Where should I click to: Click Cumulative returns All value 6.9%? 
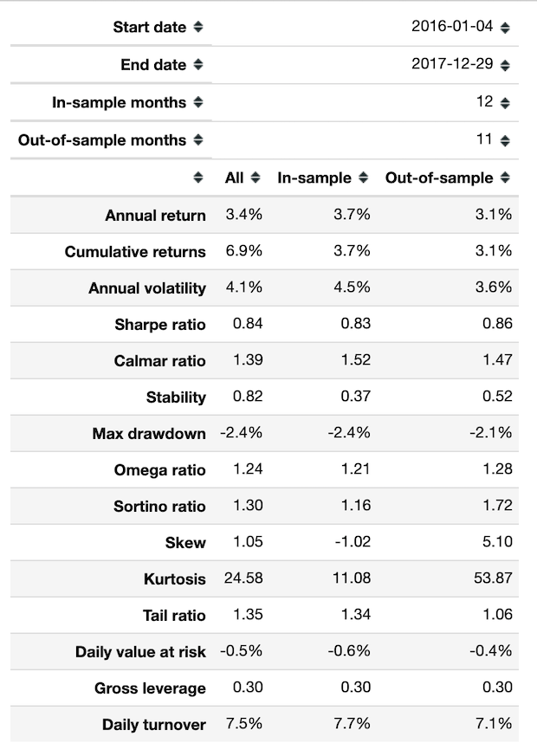coord(243,251)
